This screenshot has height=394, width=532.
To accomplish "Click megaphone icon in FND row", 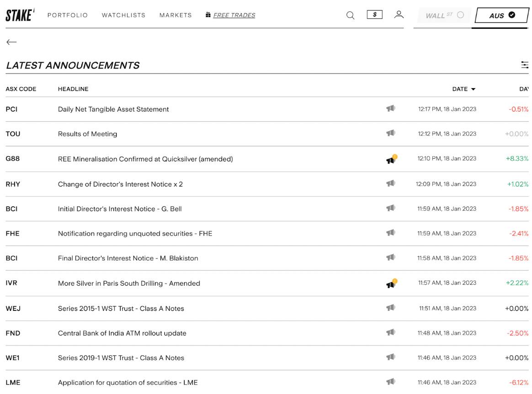I will click(391, 333).
